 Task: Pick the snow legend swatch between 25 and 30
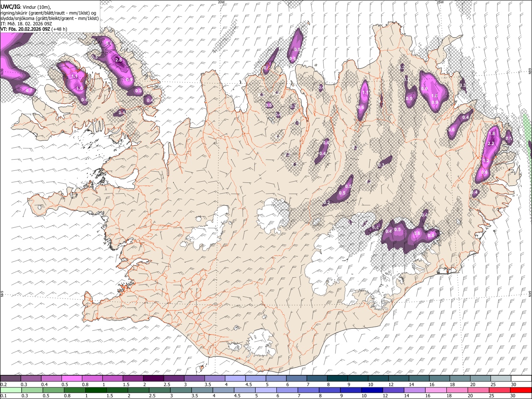pyautogui.click(x=501, y=378)
